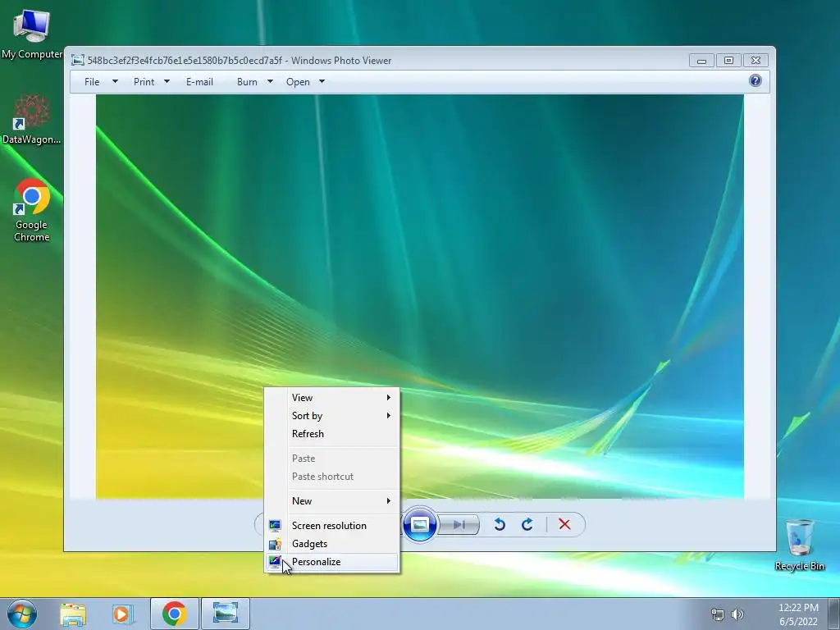Choose Gadgets from context menu

[331, 544]
